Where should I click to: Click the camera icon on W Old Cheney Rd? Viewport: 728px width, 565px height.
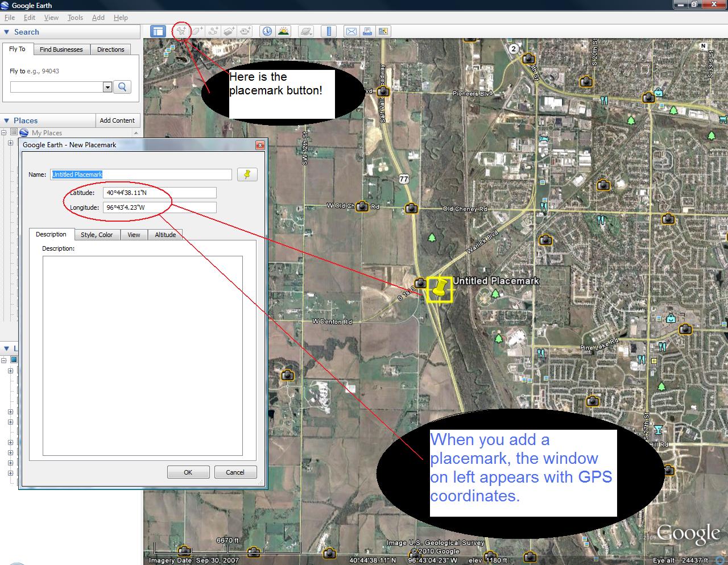362,206
